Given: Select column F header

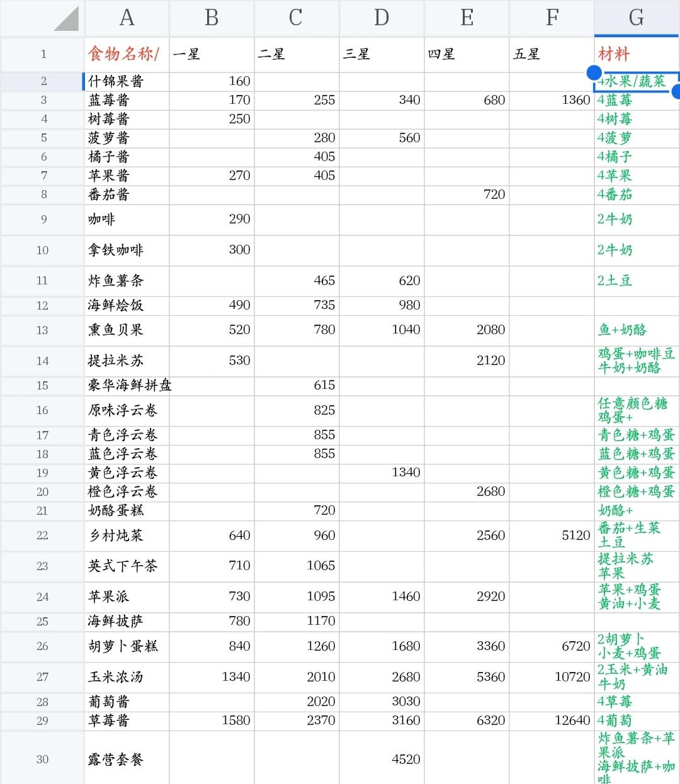Looking at the screenshot, I should click(552, 18).
